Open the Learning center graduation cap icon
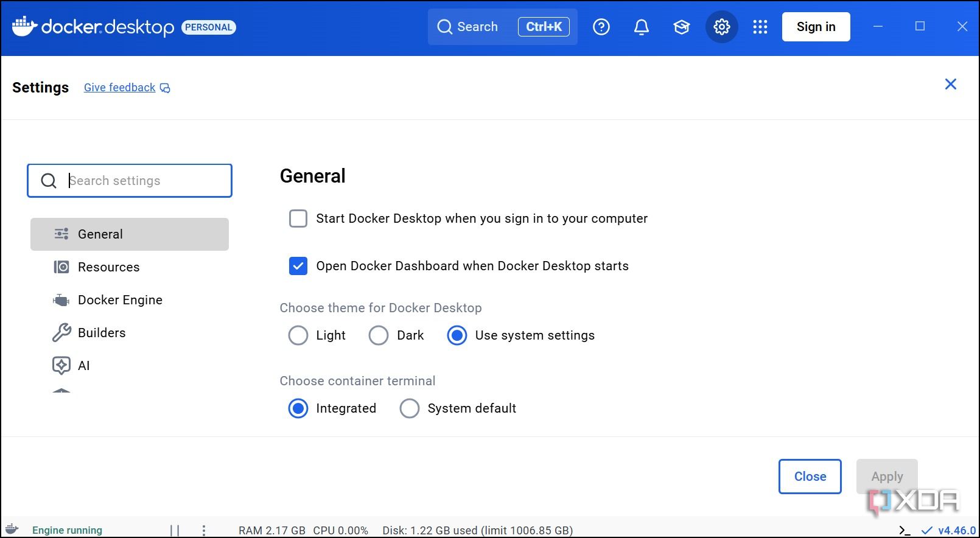This screenshot has width=980, height=538. pos(681,27)
